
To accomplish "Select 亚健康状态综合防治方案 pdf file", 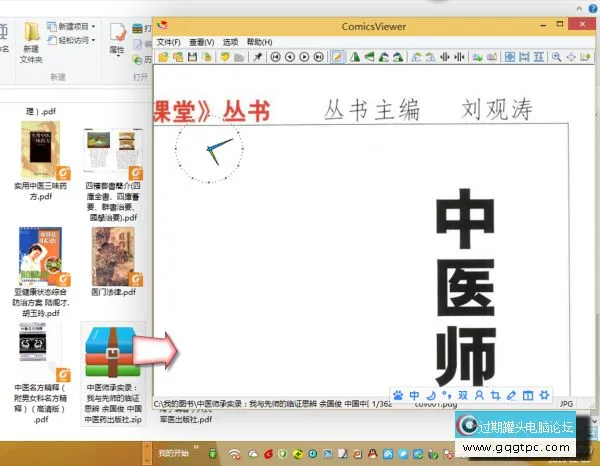I will point(41,272).
